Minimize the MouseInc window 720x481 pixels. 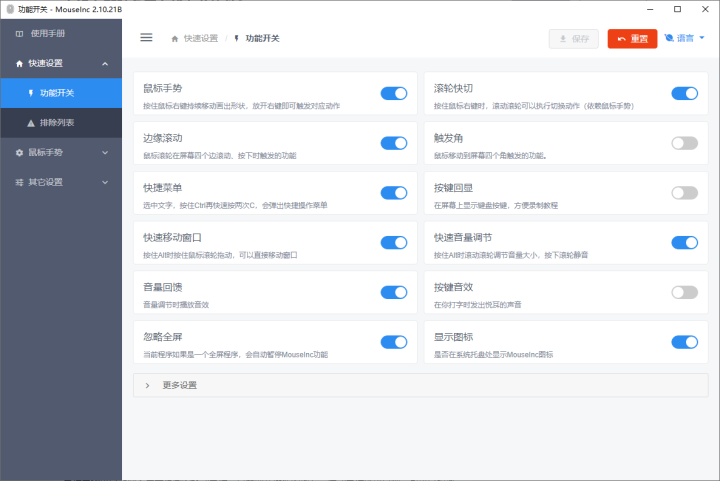click(650, 9)
